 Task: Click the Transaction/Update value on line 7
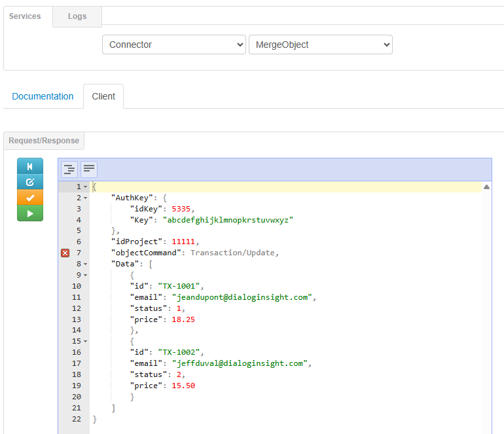233,253
